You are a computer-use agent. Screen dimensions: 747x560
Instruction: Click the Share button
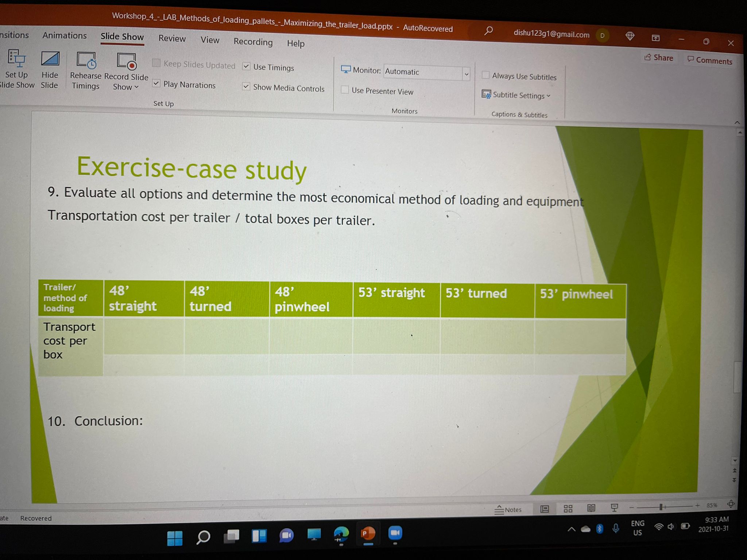point(659,58)
